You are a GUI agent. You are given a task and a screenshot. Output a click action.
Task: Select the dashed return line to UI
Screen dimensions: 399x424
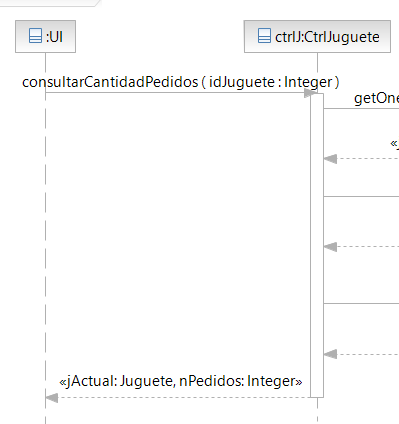[184, 397]
